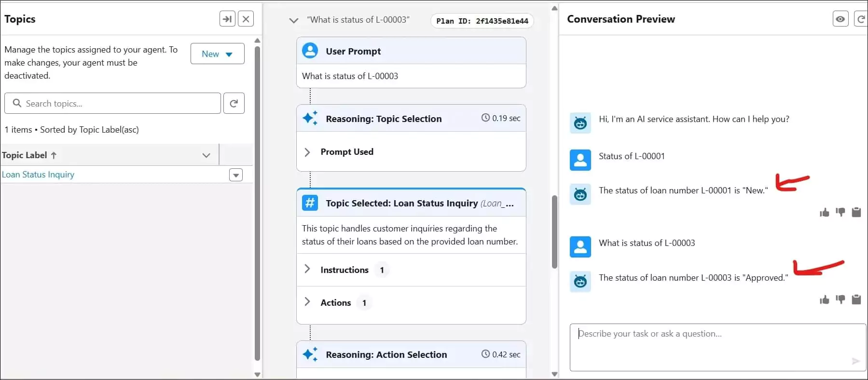Collapse the Topics panel with arrow-to-bar icon

tap(227, 19)
